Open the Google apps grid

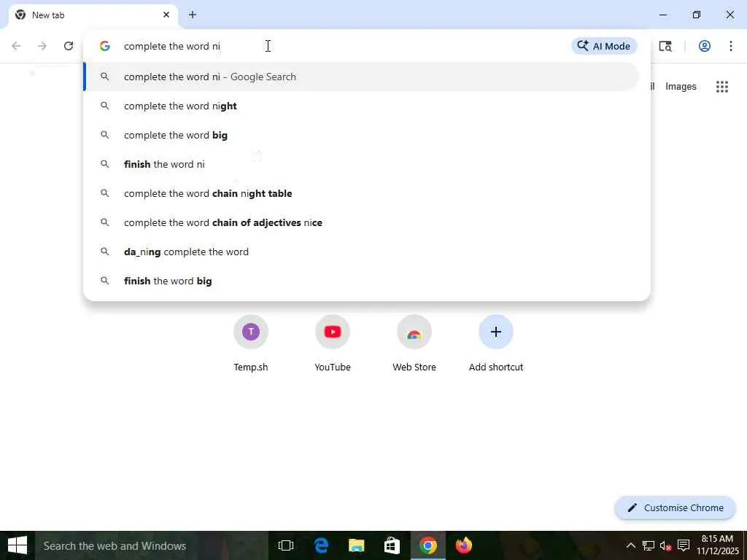722,87
